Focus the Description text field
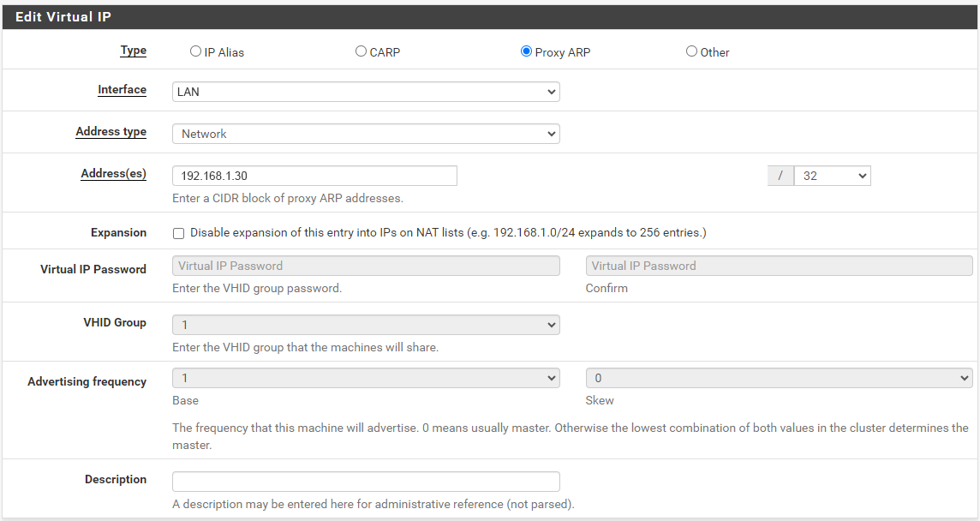The width and height of the screenshot is (980, 521). click(366, 482)
